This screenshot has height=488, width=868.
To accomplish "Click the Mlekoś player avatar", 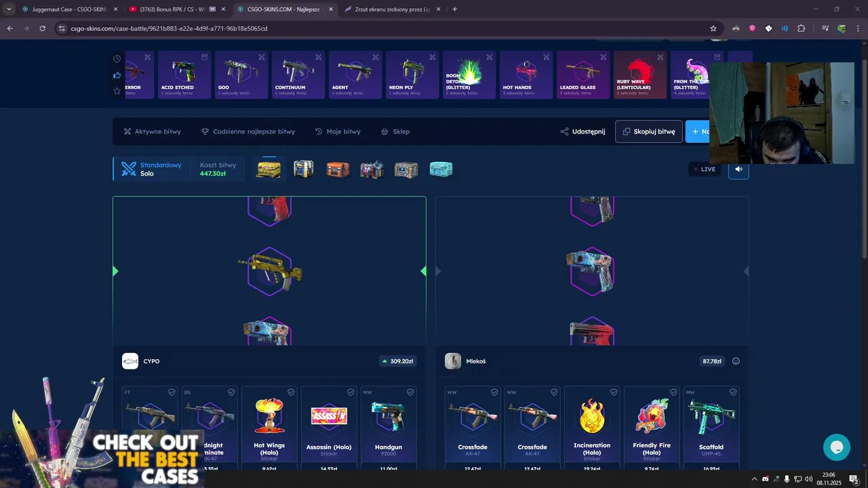I will [x=453, y=361].
